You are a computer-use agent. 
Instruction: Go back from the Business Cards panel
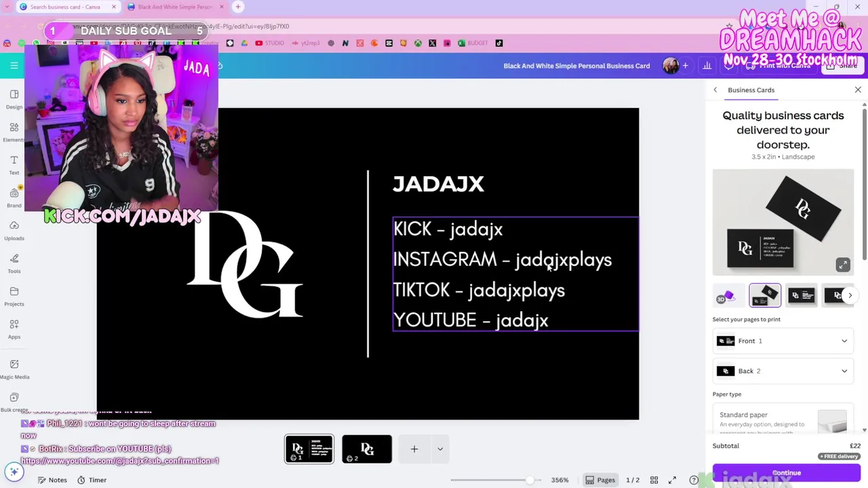pyautogui.click(x=715, y=89)
